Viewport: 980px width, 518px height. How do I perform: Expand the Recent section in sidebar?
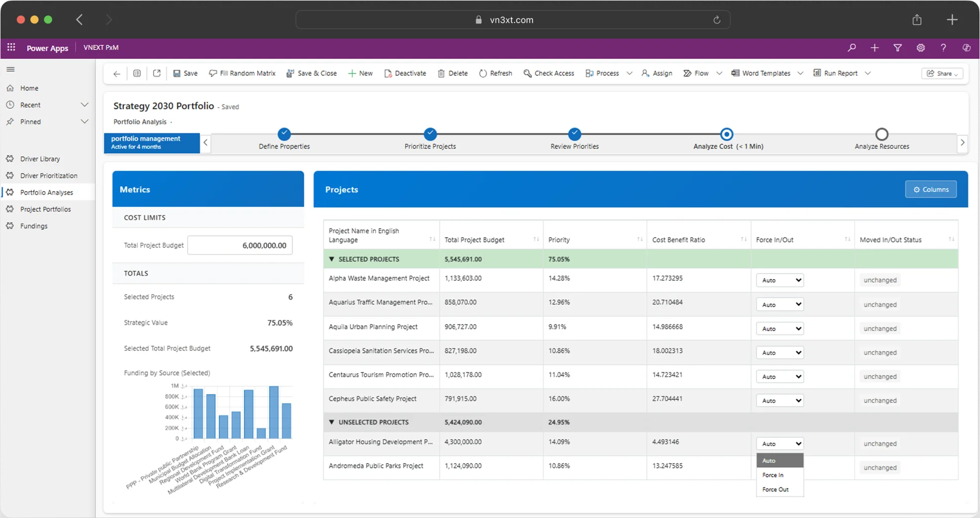point(84,105)
